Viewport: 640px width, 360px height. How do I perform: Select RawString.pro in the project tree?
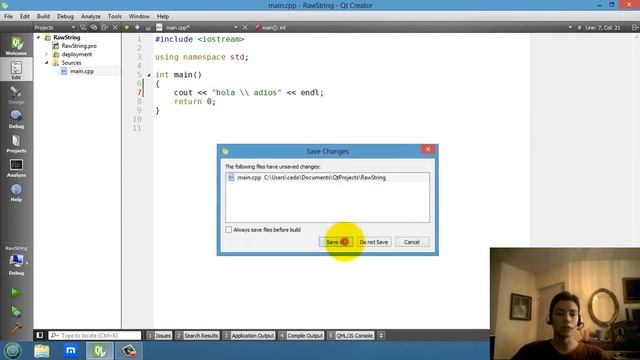tap(79, 46)
